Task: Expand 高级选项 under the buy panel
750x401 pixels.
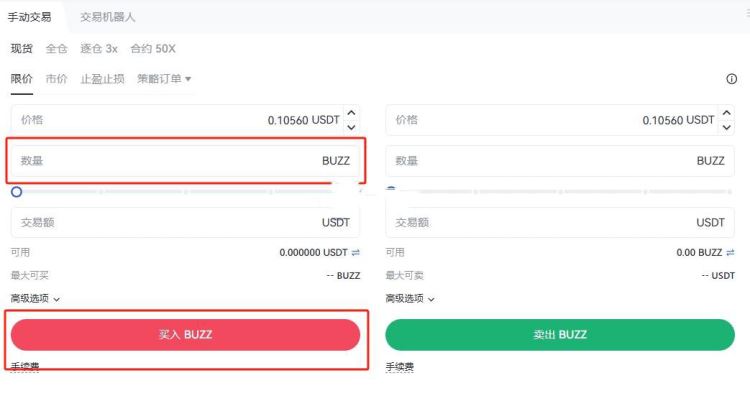Action: pos(35,299)
